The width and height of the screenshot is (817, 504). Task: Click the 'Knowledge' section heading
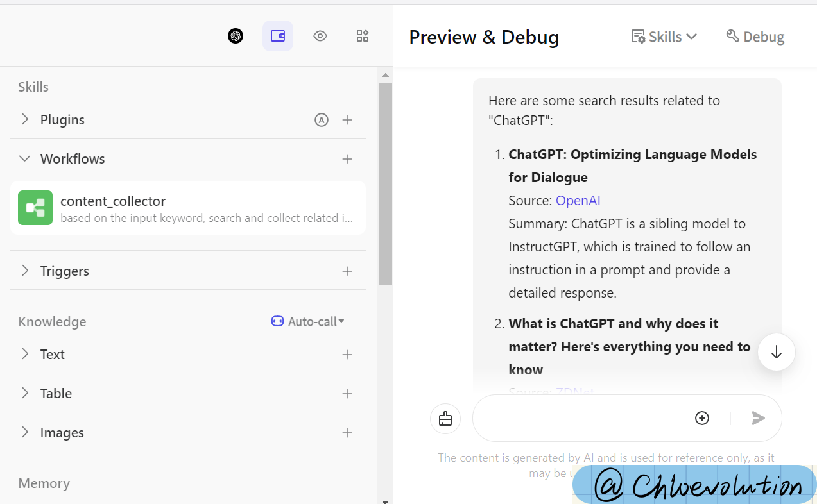pyautogui.click(x=52, y=321)
